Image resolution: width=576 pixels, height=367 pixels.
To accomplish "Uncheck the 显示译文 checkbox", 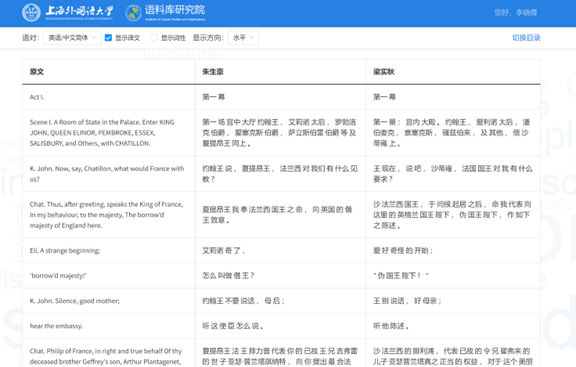I will pos(108,38).
